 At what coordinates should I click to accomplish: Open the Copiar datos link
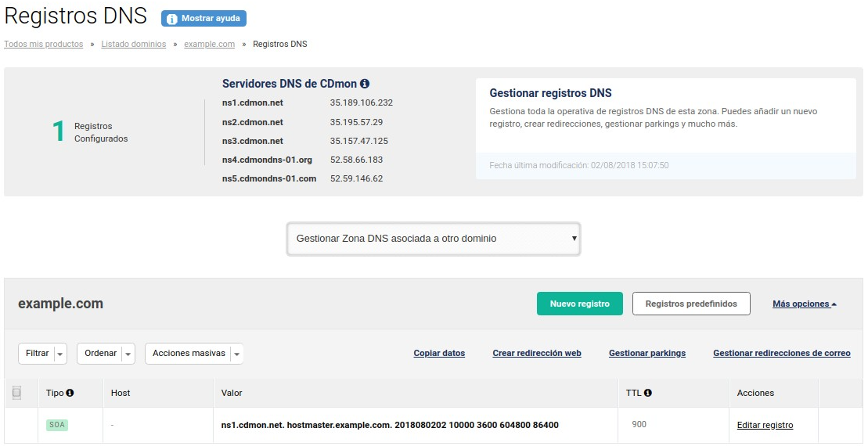[439, 354]
